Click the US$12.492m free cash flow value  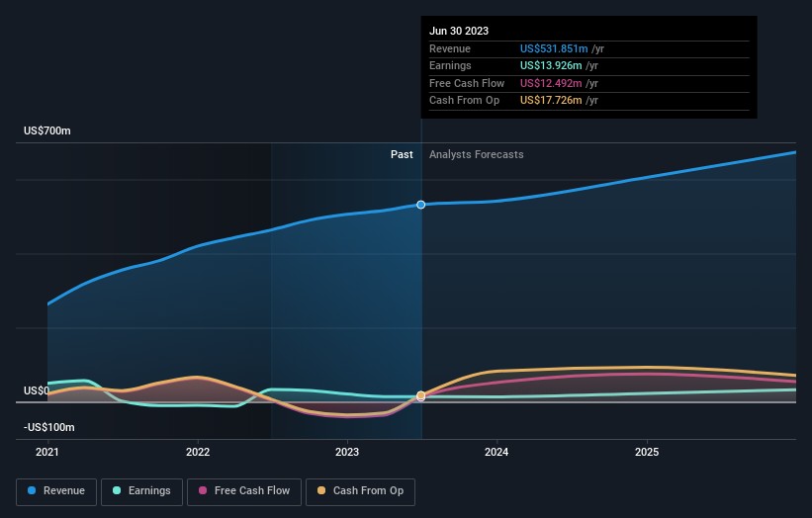[551, 83]
